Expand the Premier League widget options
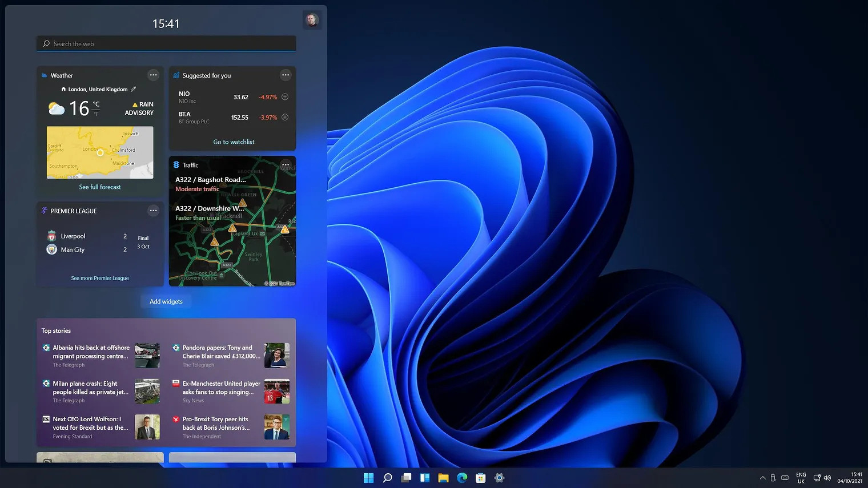The image size is (868, 488). (x=153, y=211)
